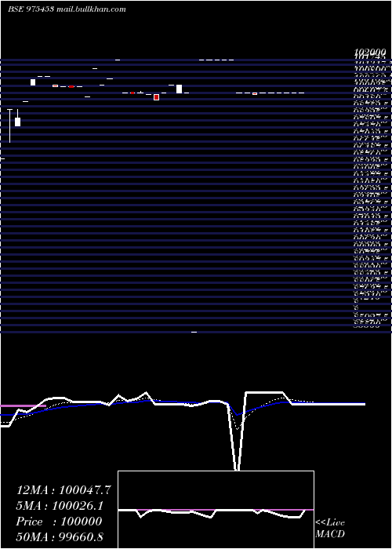Click the '50MA : 99660.8' value text
The image size is (392, 549).
click(60, 537)
